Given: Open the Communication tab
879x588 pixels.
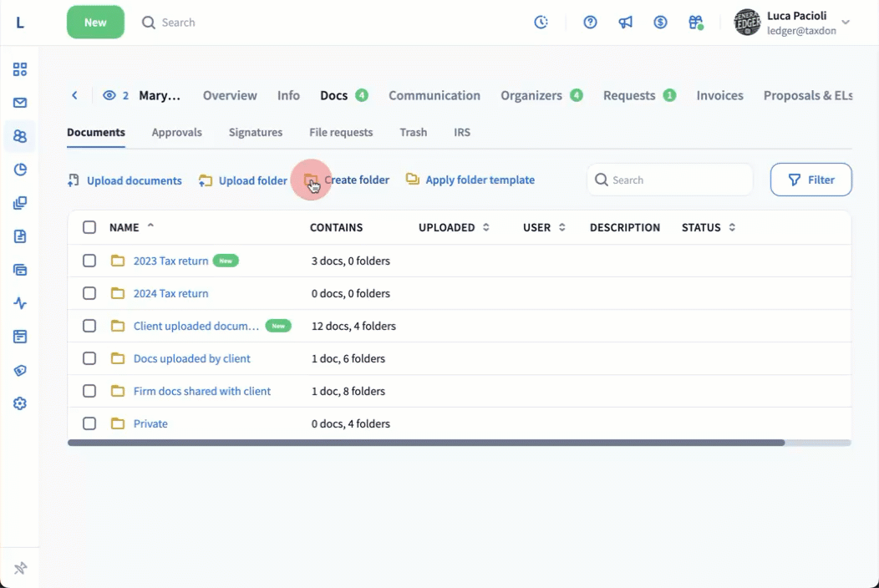Looking at the screenshot, I should pos(434,95).
